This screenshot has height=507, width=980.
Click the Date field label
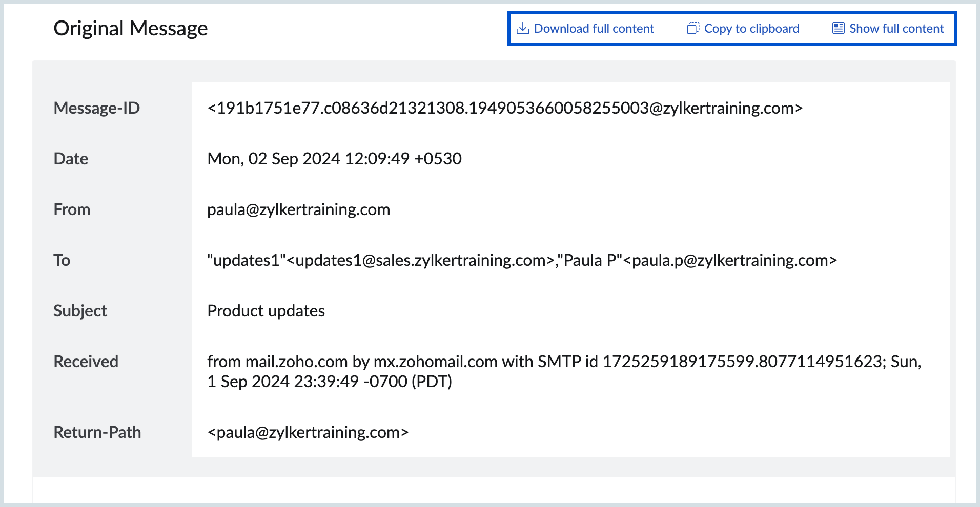[71, 159]
